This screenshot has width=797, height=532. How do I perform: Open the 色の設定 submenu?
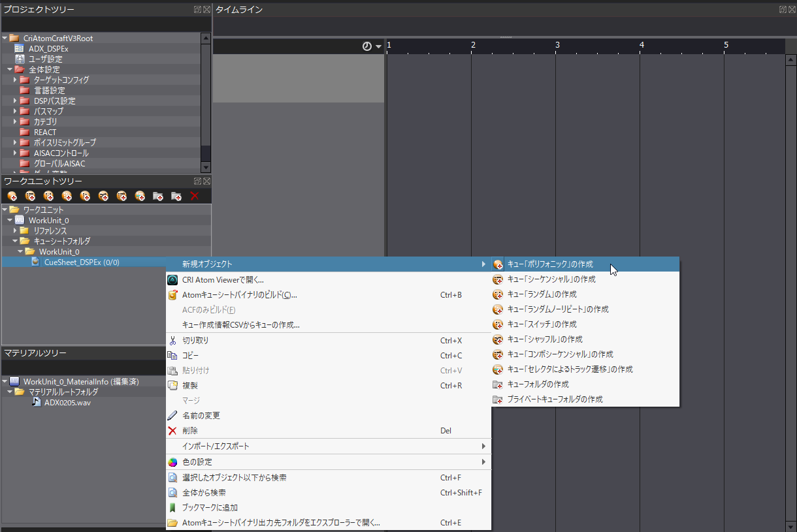(328, 462)
